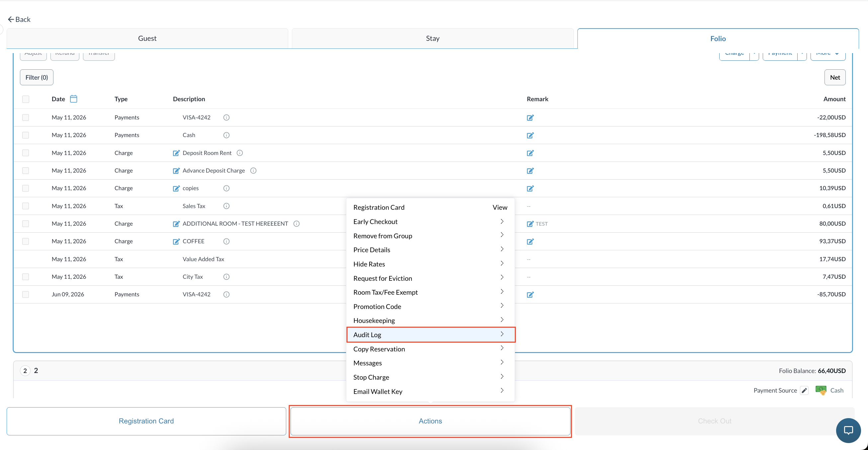Check the Sales Tax row checkbox
This screenshot has width=868, height=450.
26,206
